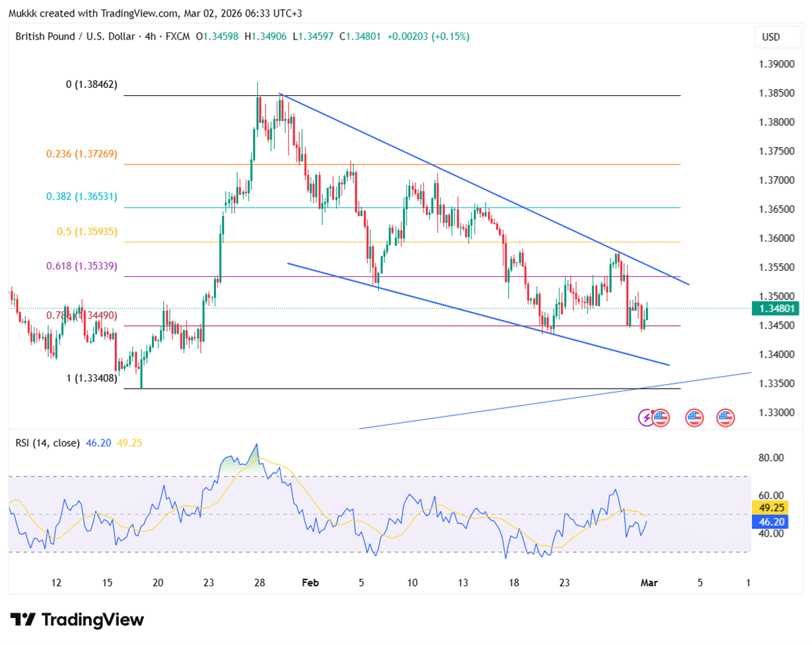Click the RSI (14, close) indicator legend

click(x=48, y=443)
